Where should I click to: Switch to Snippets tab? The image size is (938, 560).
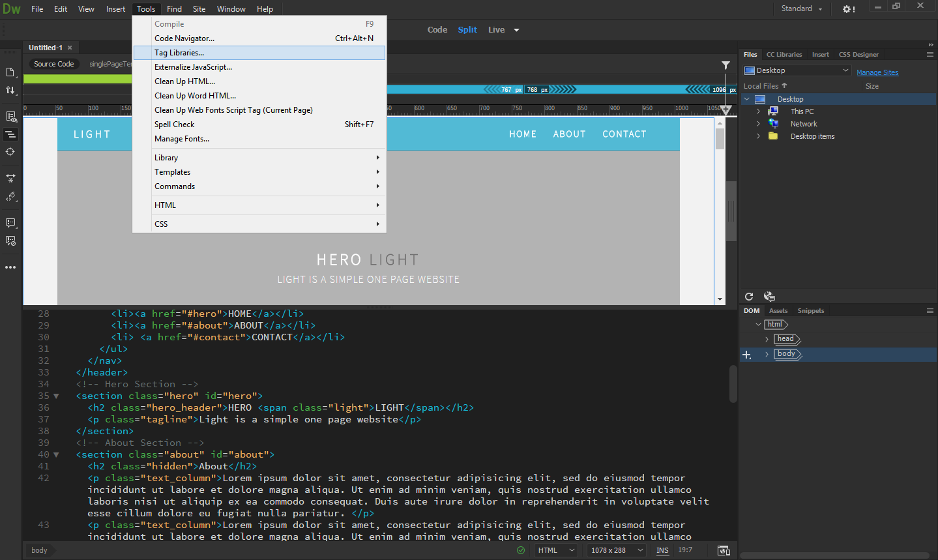[811, 311]
